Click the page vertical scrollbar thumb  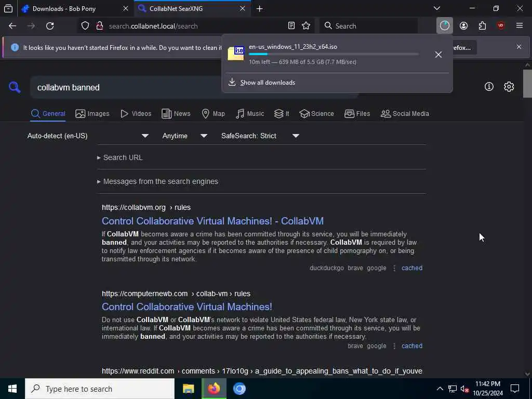[527, 84]
